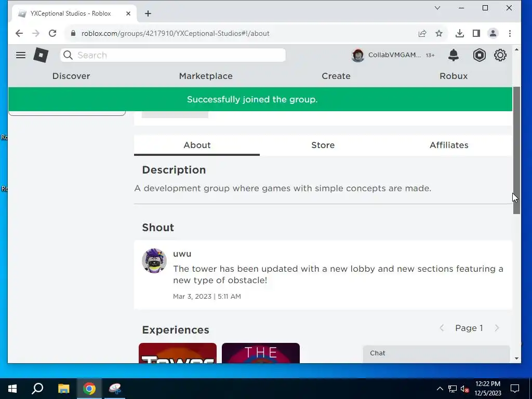Open the Roblox hamburger navigation menu
This screenshot has height=399, width=532.
point(21,55)
